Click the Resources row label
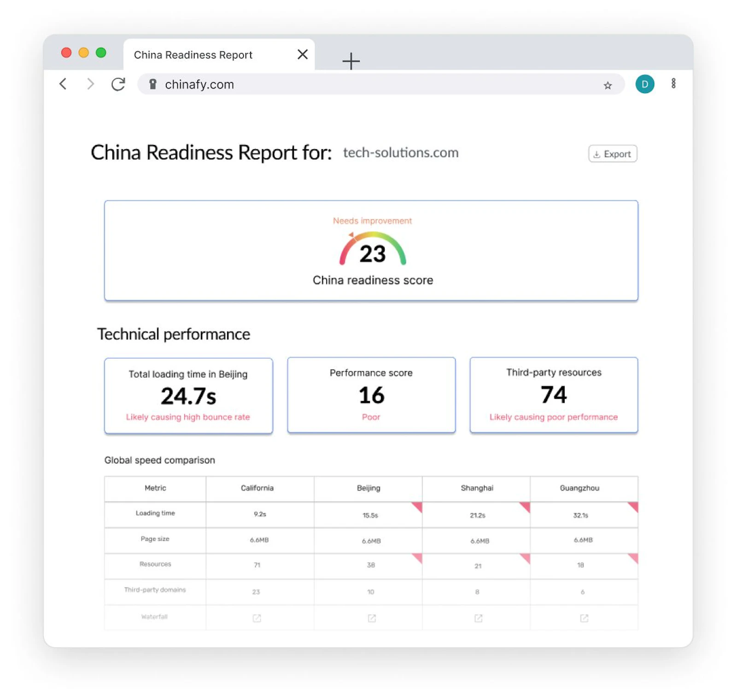The image size is (737, 700). pyautogui.click(x=155, y=564)
